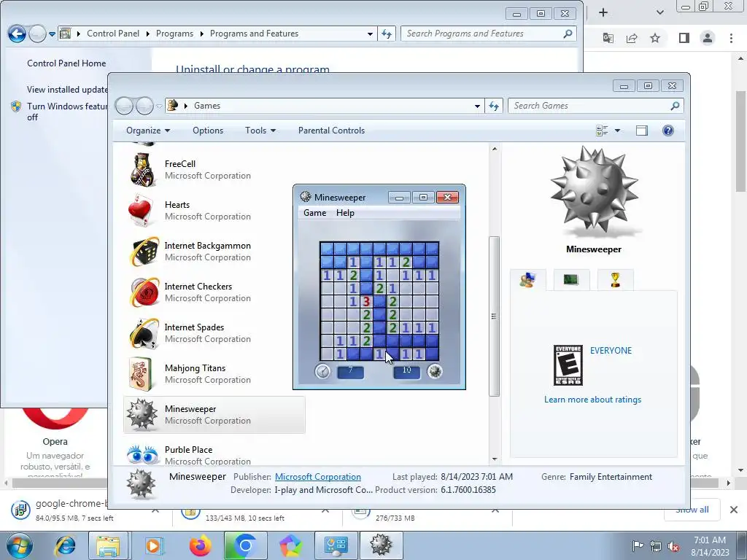Switch to the performance tab with monitor icon
747x560 pixels.
tap(571, 280)
